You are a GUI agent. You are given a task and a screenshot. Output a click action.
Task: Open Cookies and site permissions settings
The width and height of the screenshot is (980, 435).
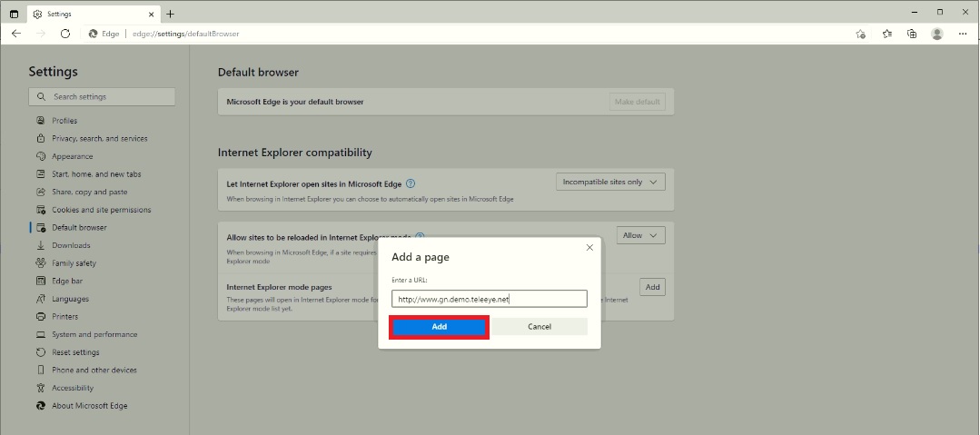pos(101,210)
